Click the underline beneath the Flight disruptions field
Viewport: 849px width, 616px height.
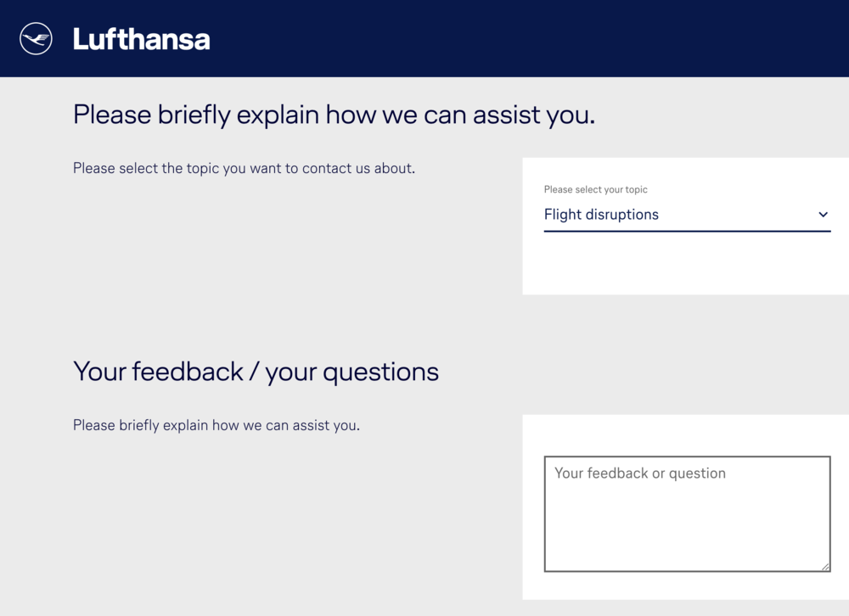pyautogui.click(x=686, y=231)
